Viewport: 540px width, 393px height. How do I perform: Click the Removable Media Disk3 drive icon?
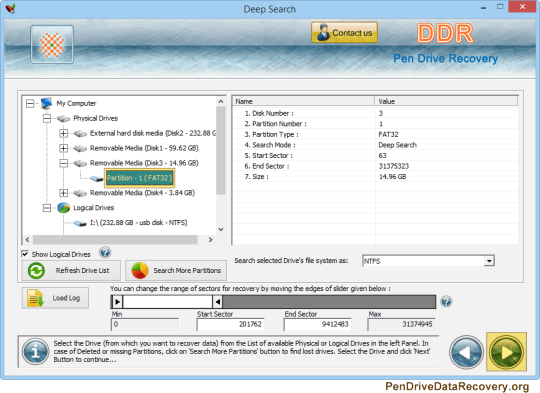coord(80,163)
